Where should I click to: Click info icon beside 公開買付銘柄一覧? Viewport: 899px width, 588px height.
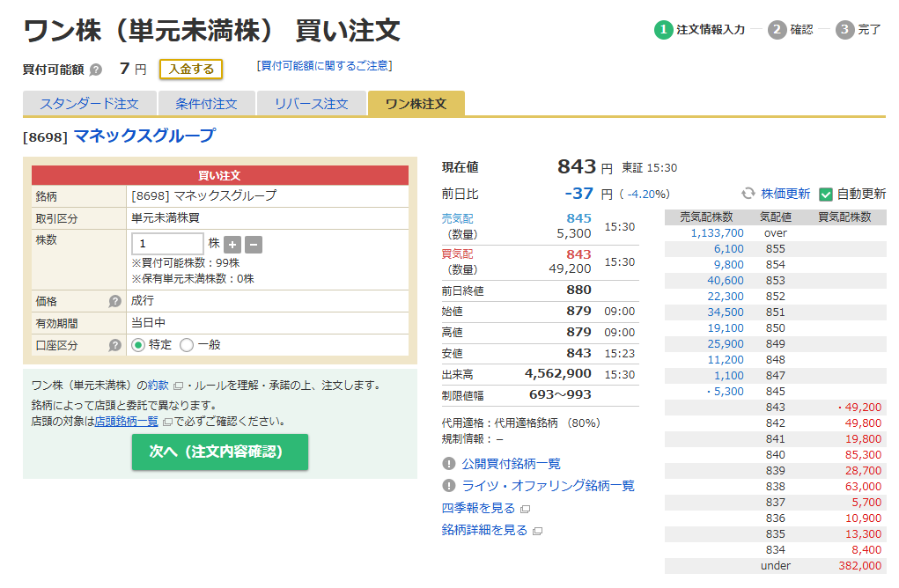(449, 464)
